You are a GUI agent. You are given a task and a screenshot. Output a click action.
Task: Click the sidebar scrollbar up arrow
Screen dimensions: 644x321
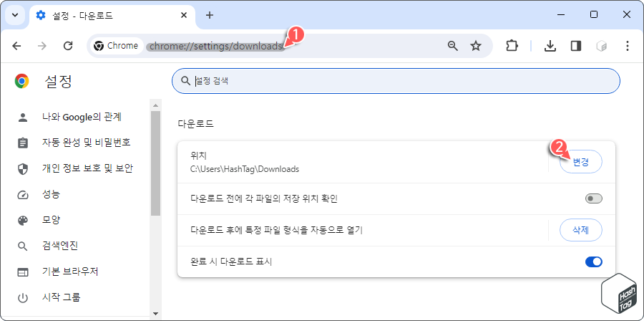click(x=155, y=105)
